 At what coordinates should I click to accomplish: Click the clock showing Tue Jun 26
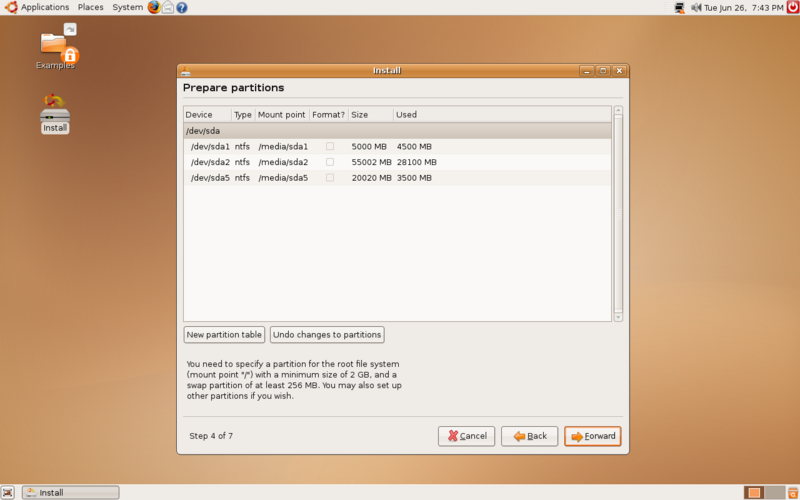click(744, 8)
